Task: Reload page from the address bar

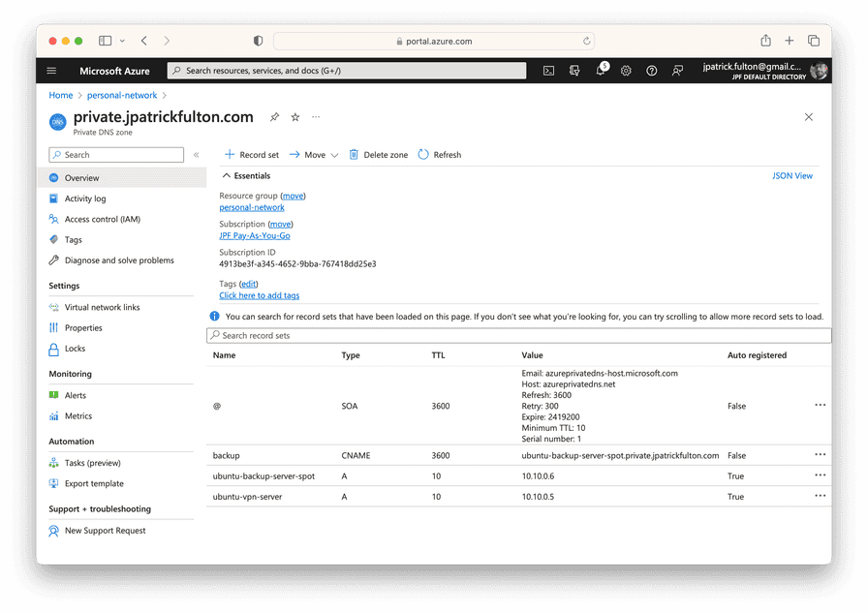Action: [586, 41]
